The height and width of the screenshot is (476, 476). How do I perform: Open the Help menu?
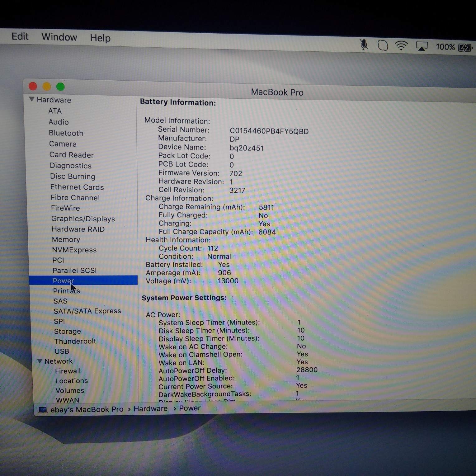[100, 38]
